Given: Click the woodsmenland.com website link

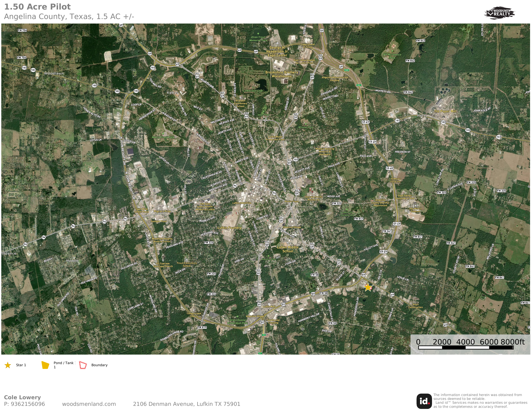Looking at the screenshot, I should pos(89,404).
